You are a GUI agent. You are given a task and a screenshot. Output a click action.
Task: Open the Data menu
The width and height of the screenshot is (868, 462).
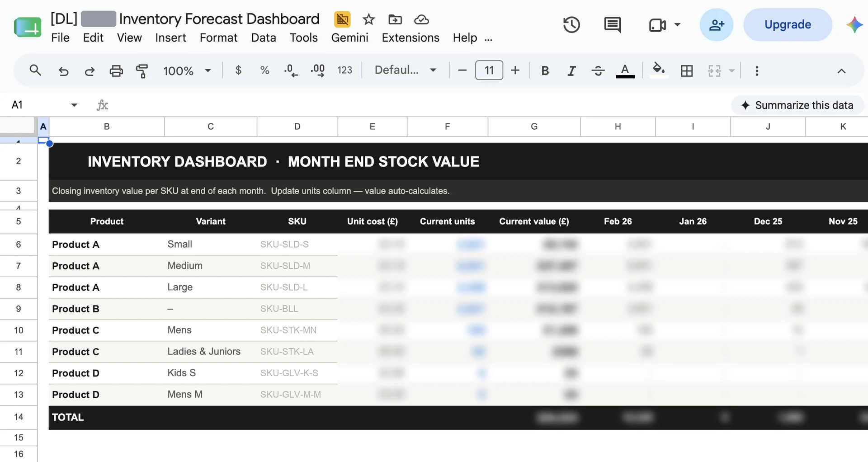pos(264,38)
